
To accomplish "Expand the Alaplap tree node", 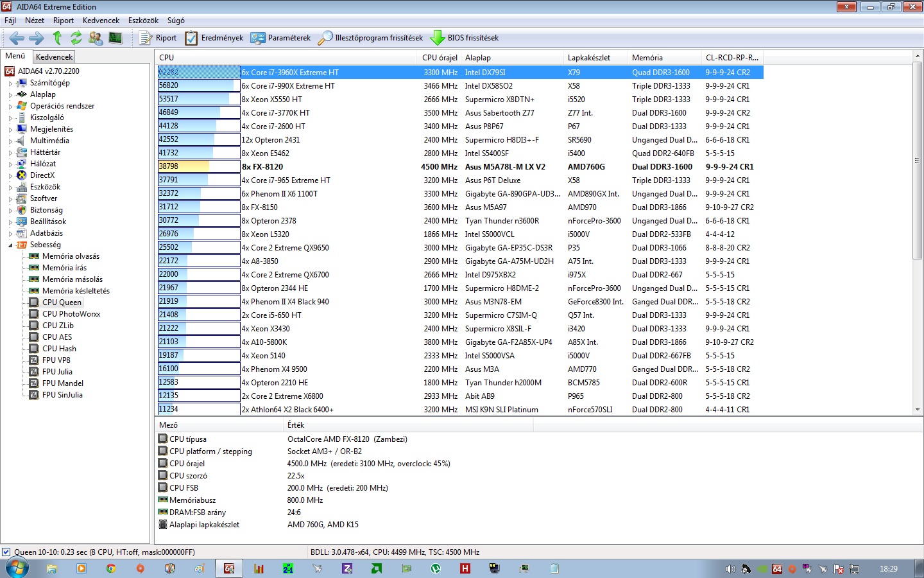I will pyautogui.click(x=10, y=94).
